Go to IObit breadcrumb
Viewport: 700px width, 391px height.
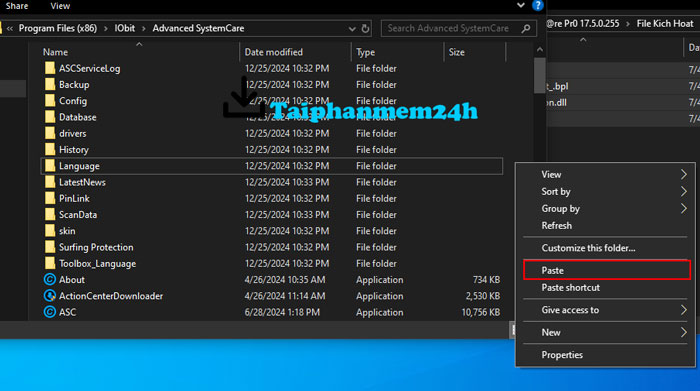pos(125,28)
